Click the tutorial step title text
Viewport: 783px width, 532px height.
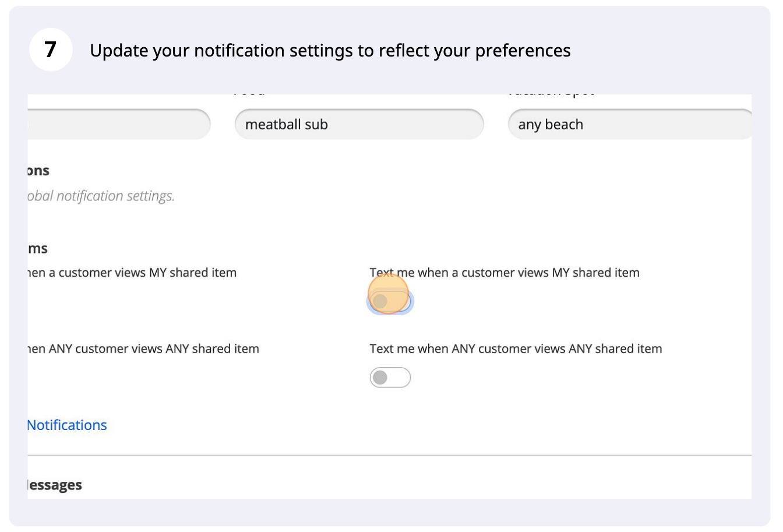tap(329, 51)
